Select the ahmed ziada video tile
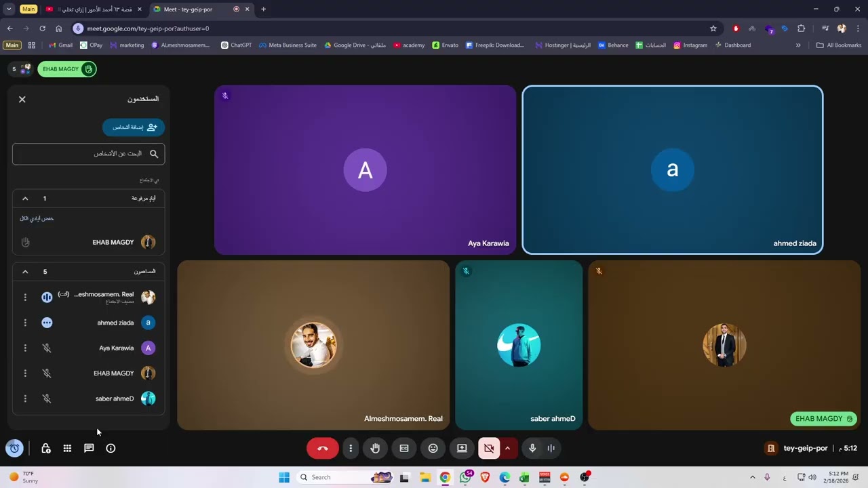Viewport: 868px width, 488px height. click(x=673, y=169)
